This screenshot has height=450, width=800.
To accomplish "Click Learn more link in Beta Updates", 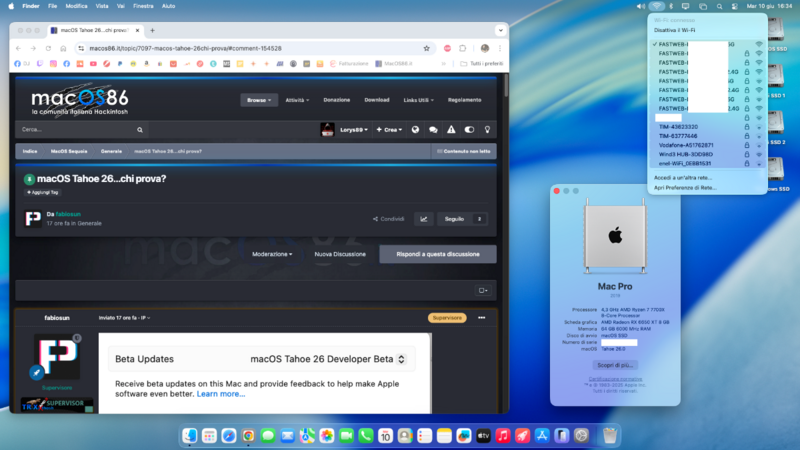I will 221,394.
